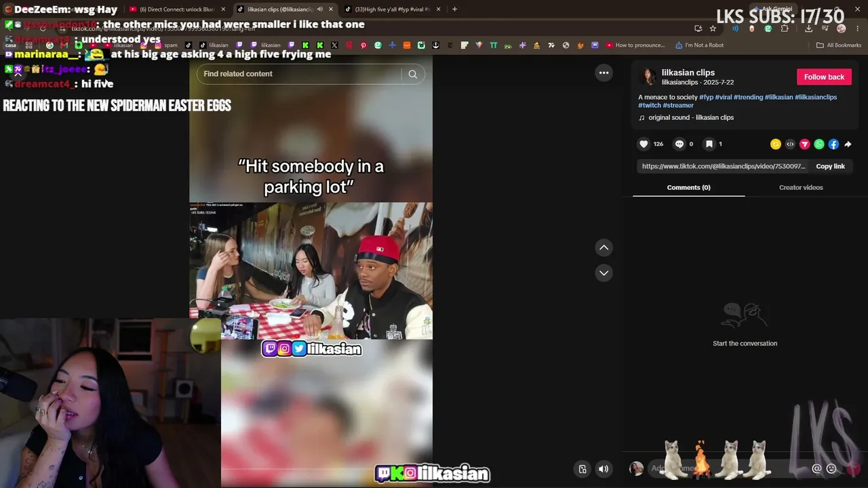The width and height of the screenshot is (868, 488).
Task: Share the video to WhatsApp
Action: pyautogui.click(x=819, y=144)
